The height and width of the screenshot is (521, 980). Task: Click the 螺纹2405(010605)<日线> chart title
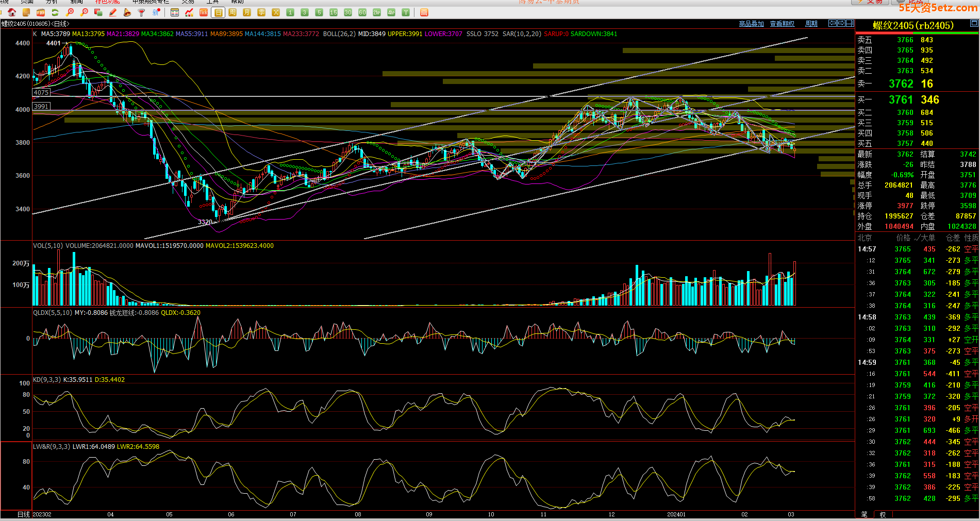[x=35, y=24]
